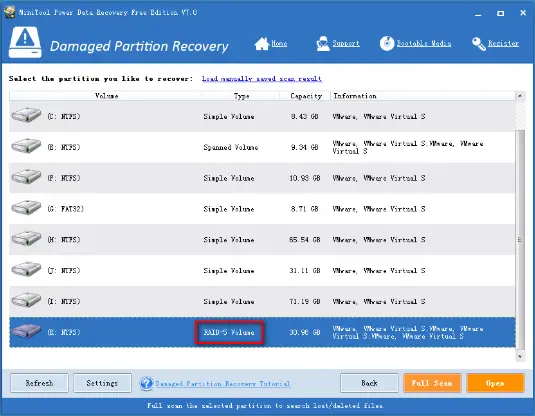The height and width of the screenshot is (416, 535).
Task: Select the drive icon for H: NTFS
Action: (x=26, y=238)
